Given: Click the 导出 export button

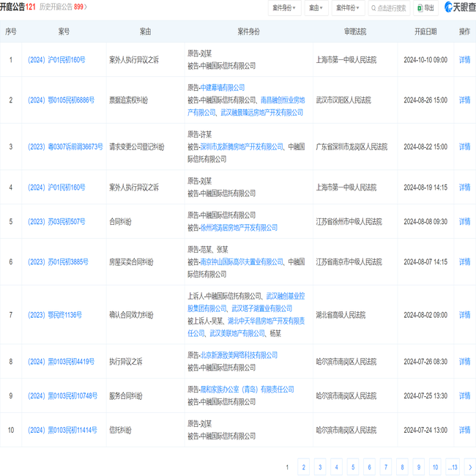Looking at the screenshot, I should click(x=425, y=8).
